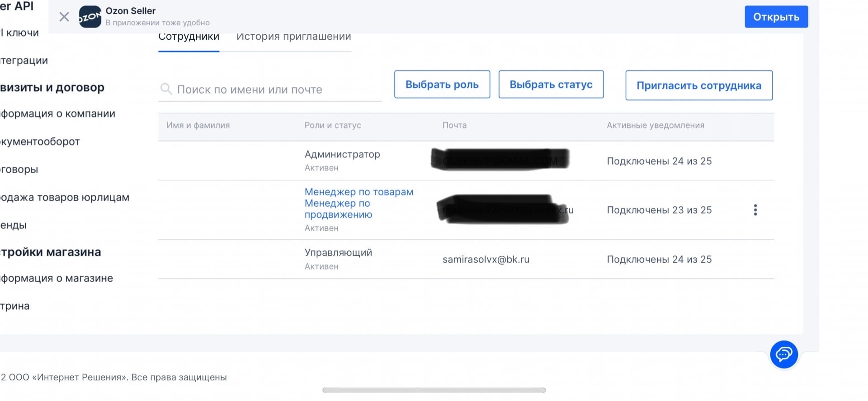Switch to the Сотрудники tab
Screen dimensions: 868x401
click(189, 37)
